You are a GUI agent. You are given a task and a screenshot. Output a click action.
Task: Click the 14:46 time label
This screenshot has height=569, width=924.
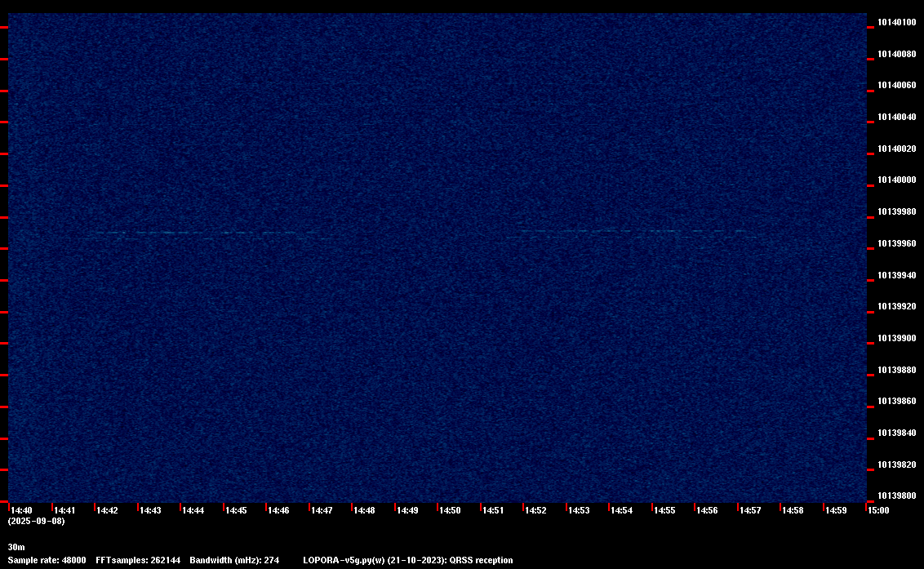click(278, 510)
